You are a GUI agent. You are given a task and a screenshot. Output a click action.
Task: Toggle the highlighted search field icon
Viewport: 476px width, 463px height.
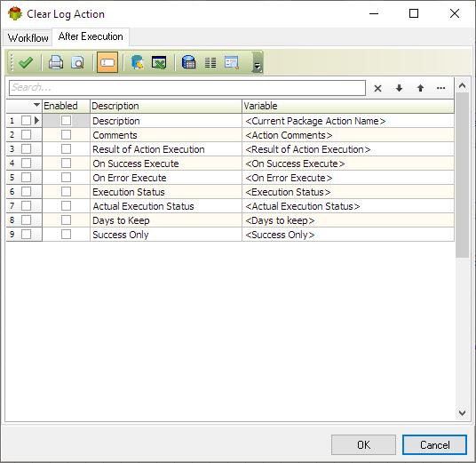[107, 62]
